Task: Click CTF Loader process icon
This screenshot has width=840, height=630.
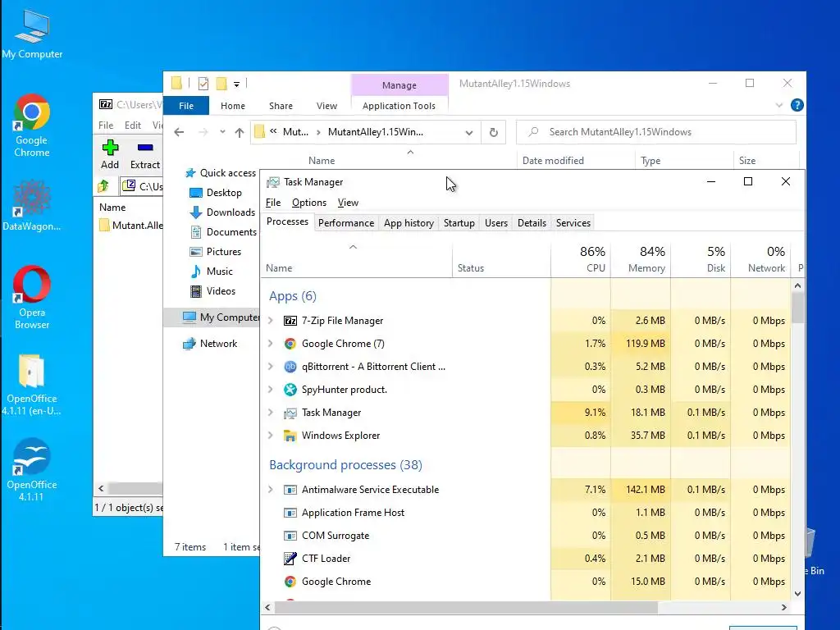Action: tap(290, 558)
